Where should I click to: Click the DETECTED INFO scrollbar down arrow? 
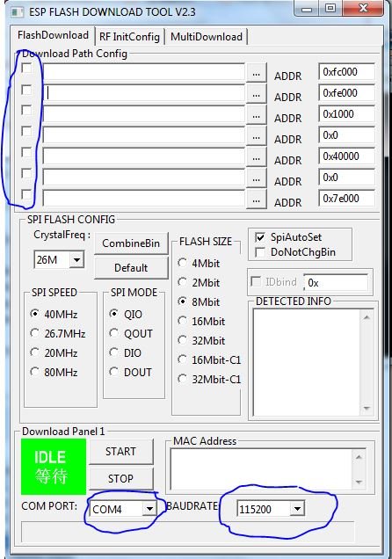click(367, 408)
